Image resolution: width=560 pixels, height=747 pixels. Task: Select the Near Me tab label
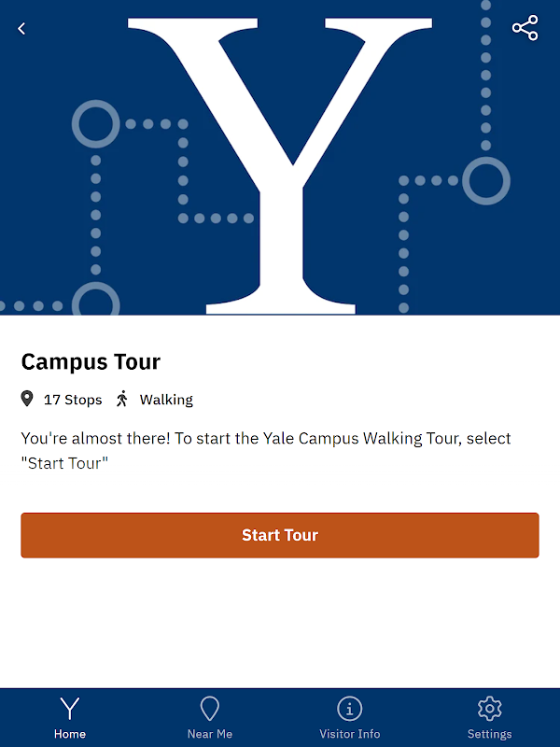click(x=210, y=734)
